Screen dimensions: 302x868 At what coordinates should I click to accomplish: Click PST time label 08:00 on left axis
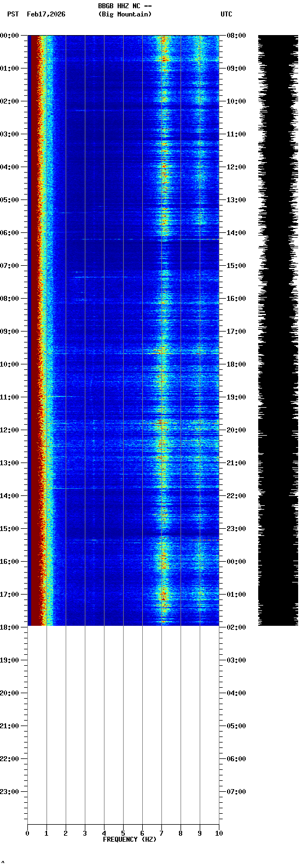(x=10, y=299)
